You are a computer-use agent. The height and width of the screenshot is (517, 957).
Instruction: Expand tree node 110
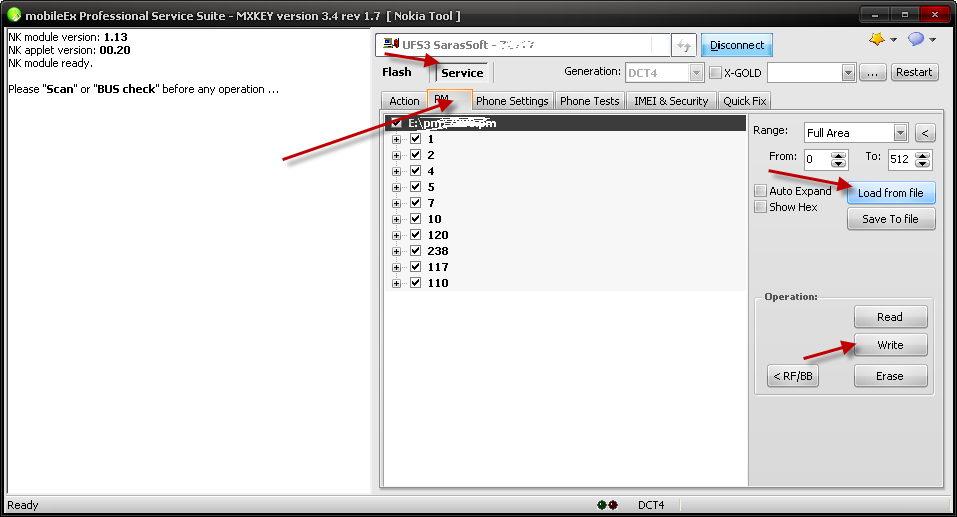coord(397,283)
